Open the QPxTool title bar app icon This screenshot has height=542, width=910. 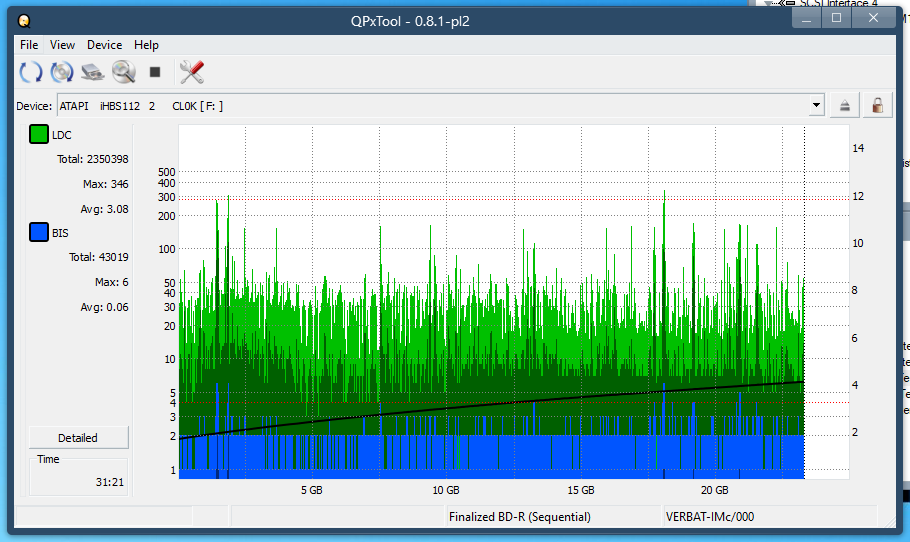tap(24, 20)
